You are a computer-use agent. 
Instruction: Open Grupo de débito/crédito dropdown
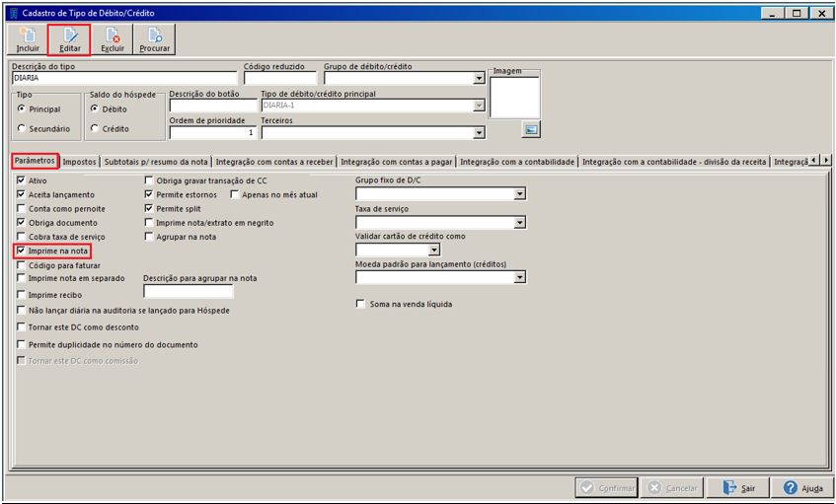[479, 78]
